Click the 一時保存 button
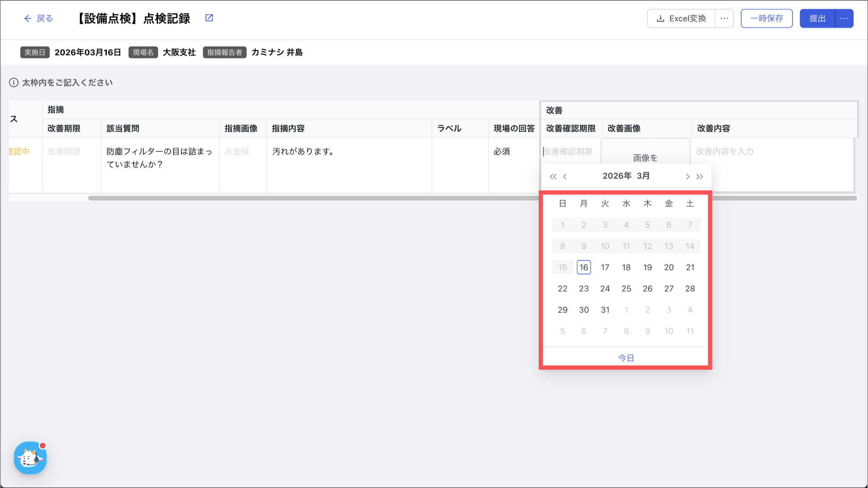Viewport: 868px width, 488px height. 766,18
